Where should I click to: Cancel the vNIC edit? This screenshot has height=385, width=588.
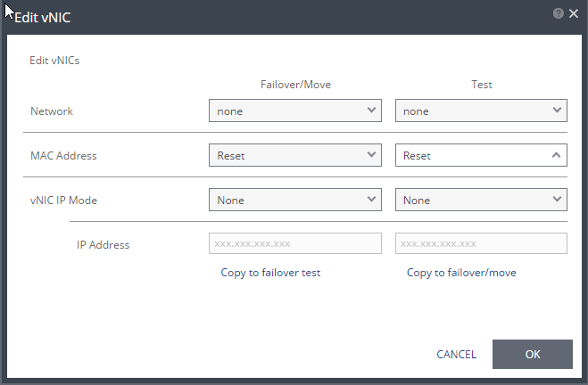pos(456,355)
